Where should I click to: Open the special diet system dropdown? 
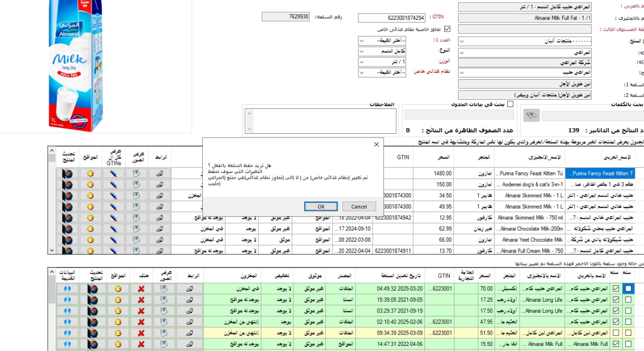[x=382, y=73]
